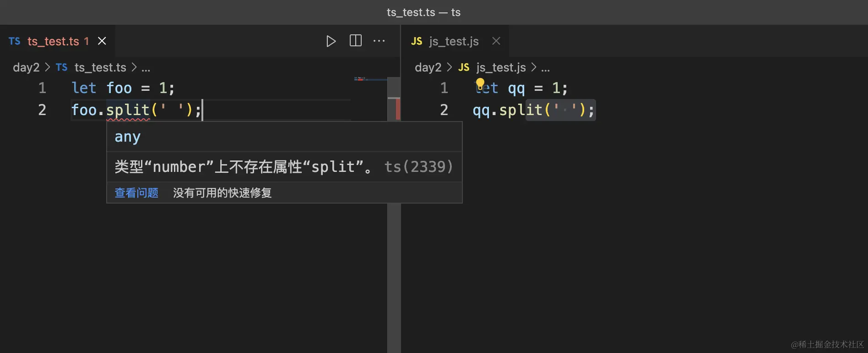The image size is (868, 353).
Task: Click the minimap in left editor
Action: click(x=369, y=80)
